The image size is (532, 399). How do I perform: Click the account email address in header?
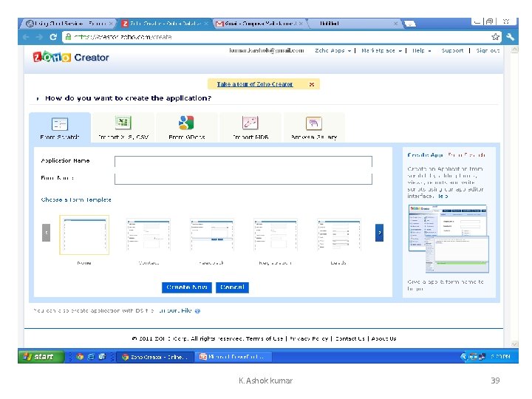point(266,50)
